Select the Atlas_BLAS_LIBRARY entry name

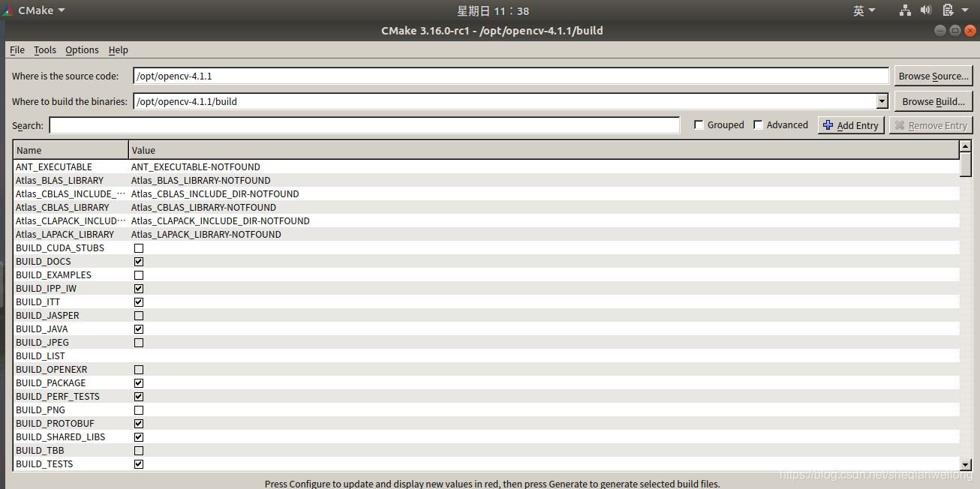(x=60, y=181)
